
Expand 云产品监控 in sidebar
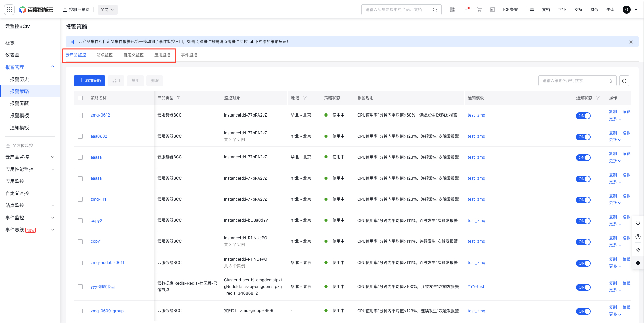[53, 157]
